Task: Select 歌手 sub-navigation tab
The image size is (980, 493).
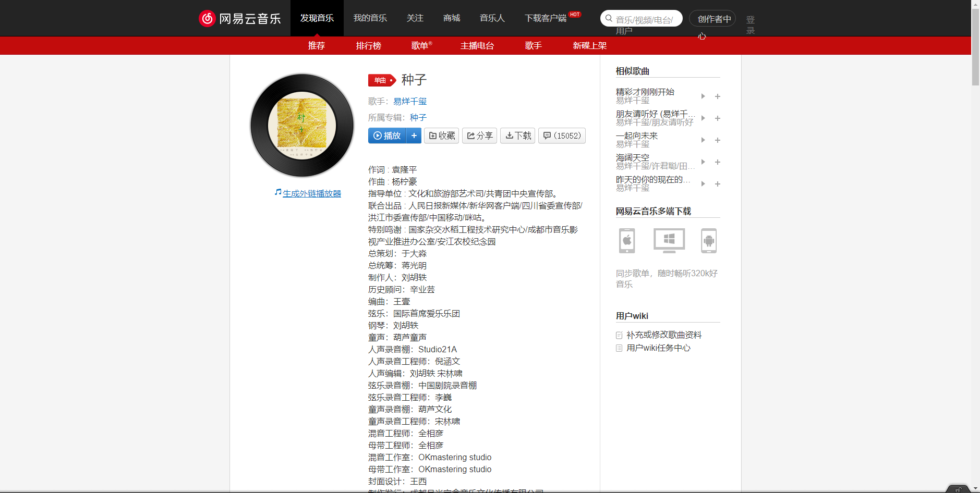Action: tap(534, 46)
